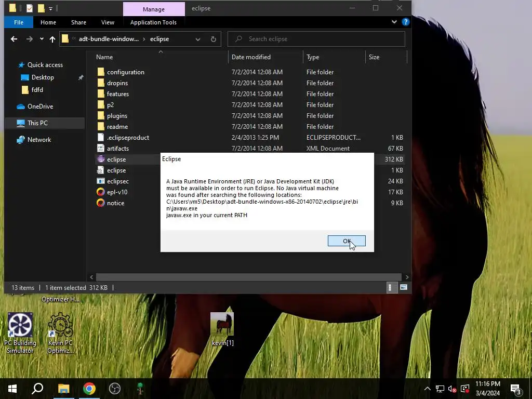The height and width of the screenshot is (399, 532).
Task: Open the Windows Start menu
Action: click(x=12, y=389)
